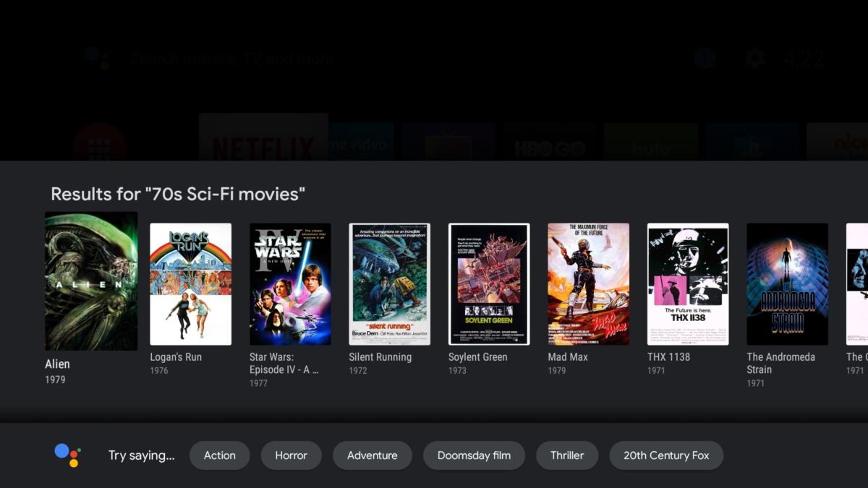Click the dimmed search movies field
Viewport: 868px width, 488px height.
click(232, 59)
